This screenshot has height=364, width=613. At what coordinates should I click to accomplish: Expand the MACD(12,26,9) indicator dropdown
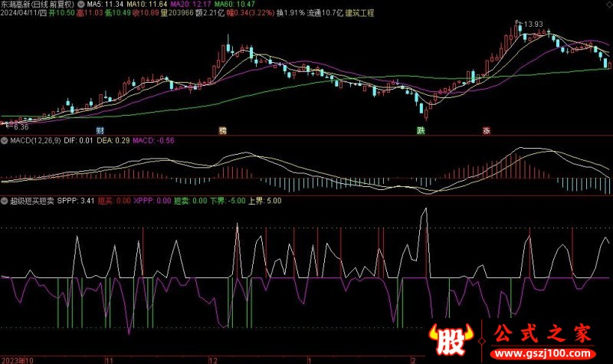coord(5,140)
